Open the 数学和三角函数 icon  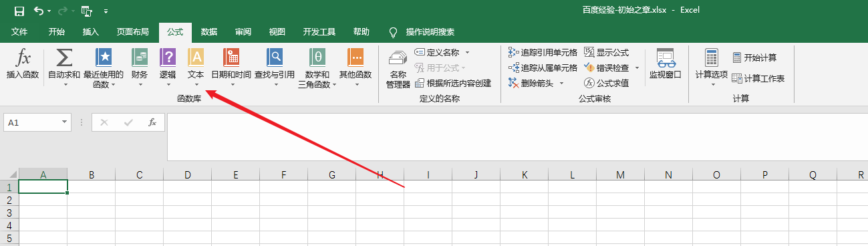tap(317, 57)
